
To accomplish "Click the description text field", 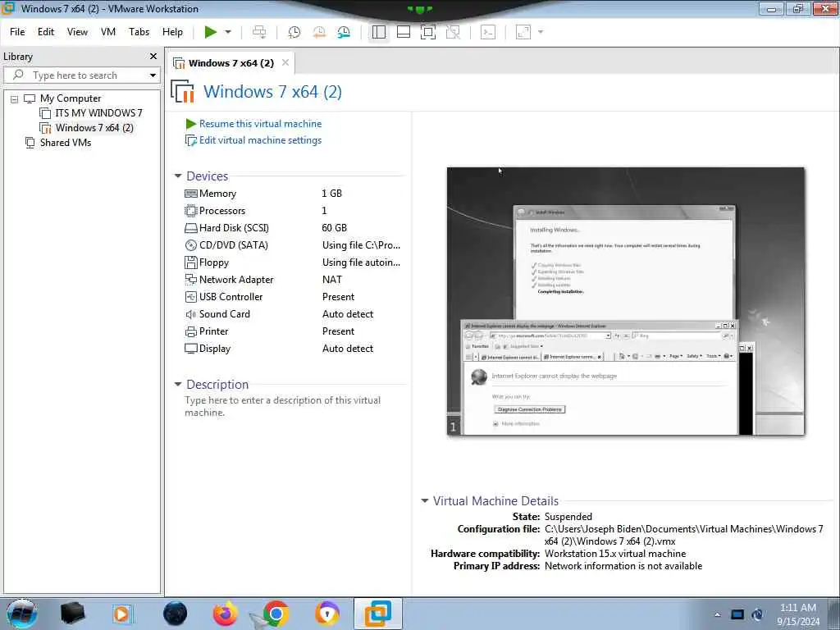I will click(283, 406).
